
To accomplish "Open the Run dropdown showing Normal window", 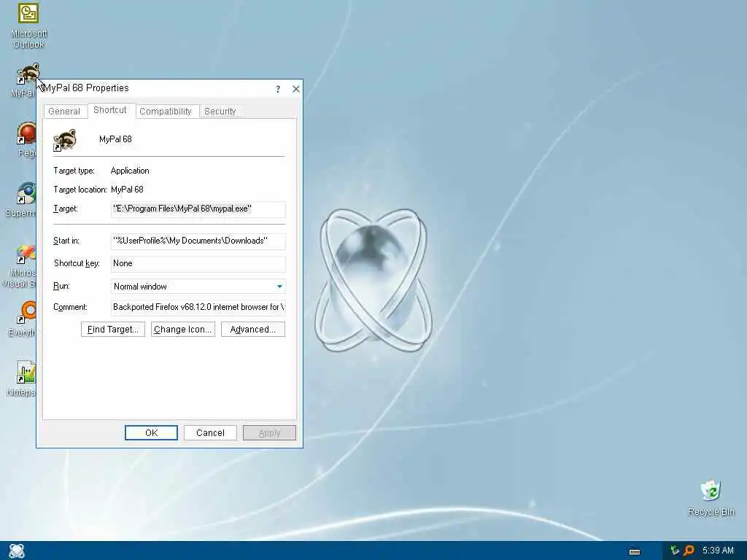I will coord(198,286).
